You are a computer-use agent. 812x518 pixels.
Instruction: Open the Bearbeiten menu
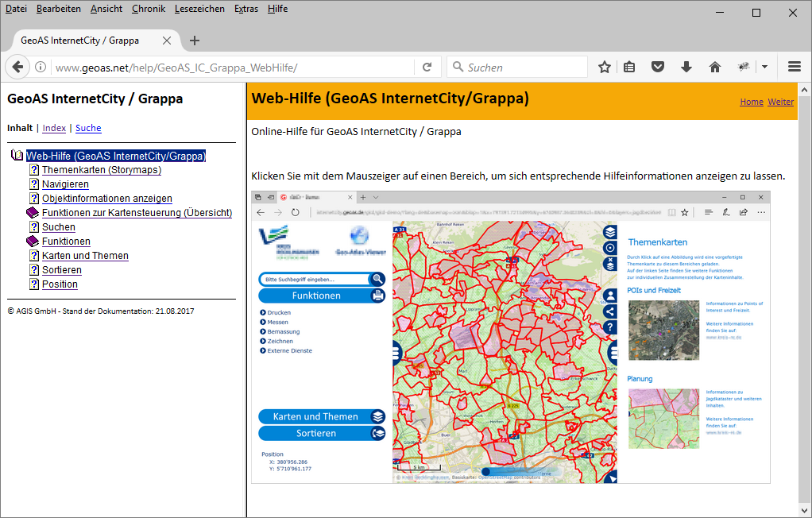pos(59,9)
